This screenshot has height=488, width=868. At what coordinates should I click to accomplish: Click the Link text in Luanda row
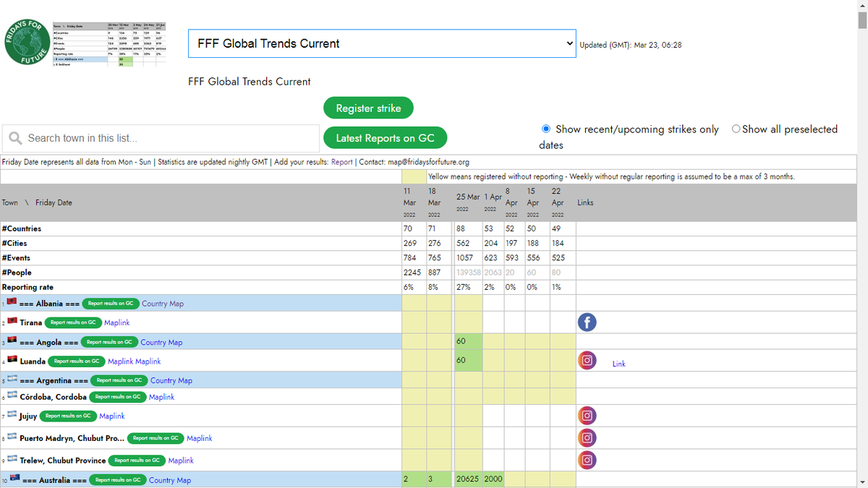tap(618, 364)
